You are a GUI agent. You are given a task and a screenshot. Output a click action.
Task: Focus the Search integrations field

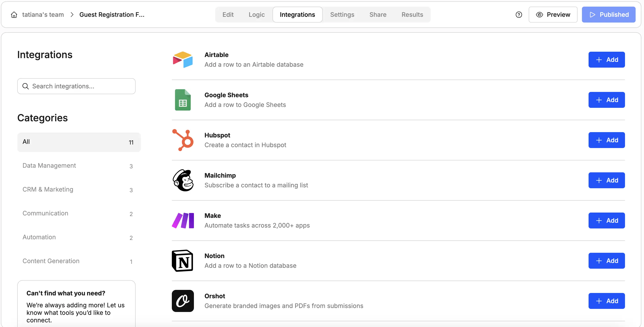click(x=76, y=86)
